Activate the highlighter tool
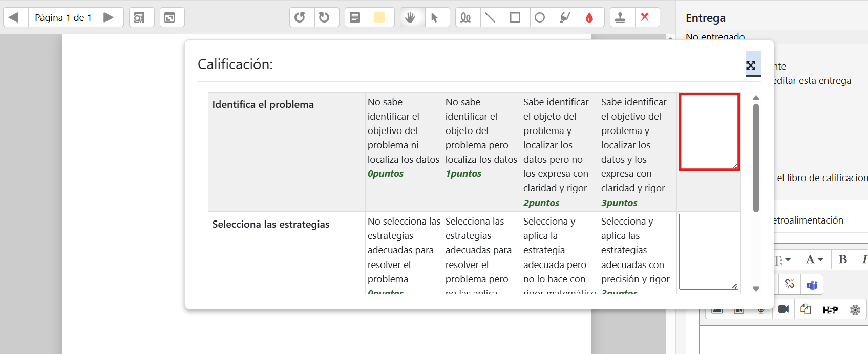The width and height of the screenshot is (868, 354). (565, 17)
